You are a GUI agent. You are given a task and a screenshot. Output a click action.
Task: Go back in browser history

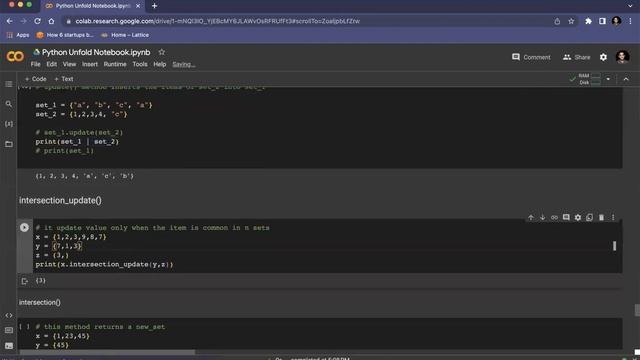pyautogui.click(x=9, y=21)
